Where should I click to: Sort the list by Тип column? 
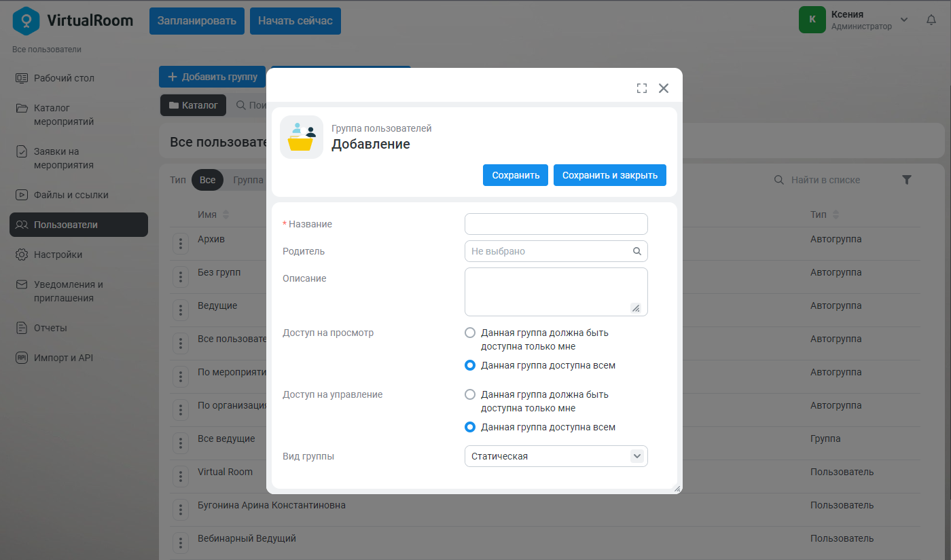point(825,214)
